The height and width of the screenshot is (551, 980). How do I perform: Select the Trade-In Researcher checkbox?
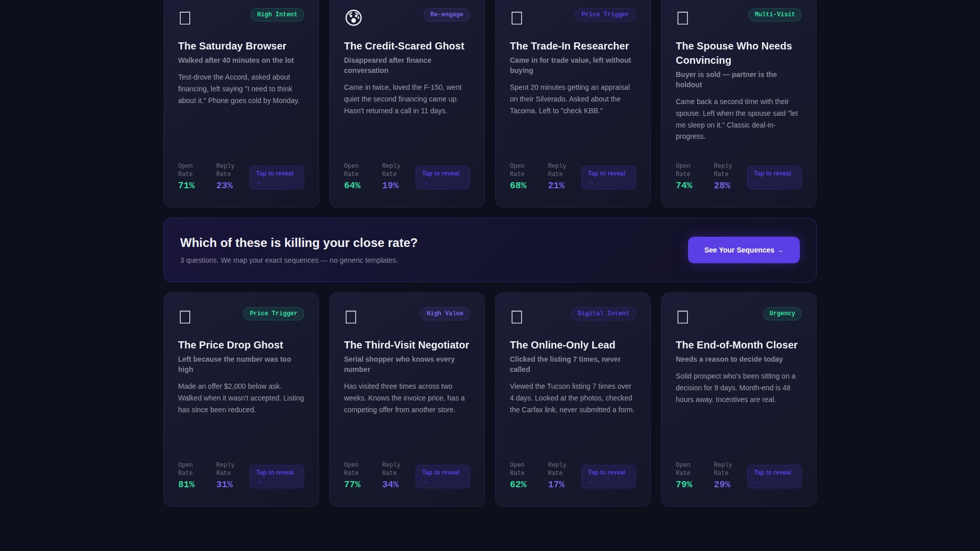pos(517,18)
